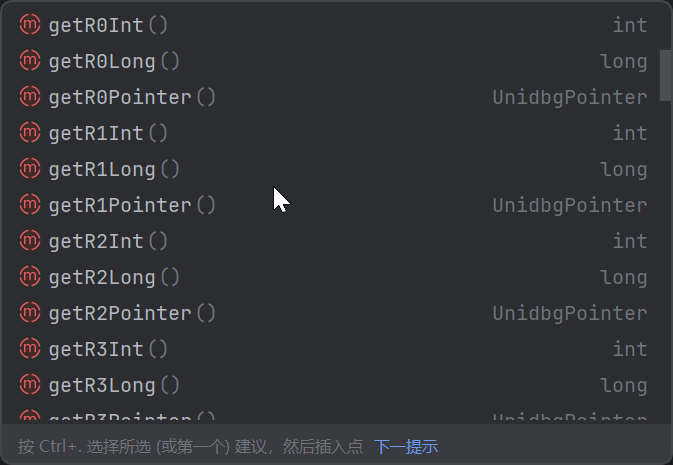Click the long return type of getR0Long()
Screen dimensions: 673x465
(x=624, y=61)
